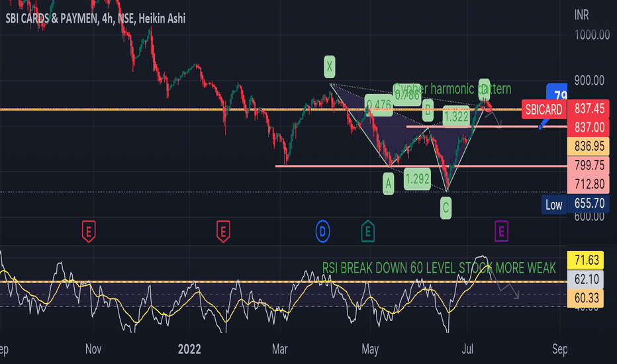This screenshot has height=364, width=617.
Task: Click the red 837.45 last price label
Action: point(589,109)
